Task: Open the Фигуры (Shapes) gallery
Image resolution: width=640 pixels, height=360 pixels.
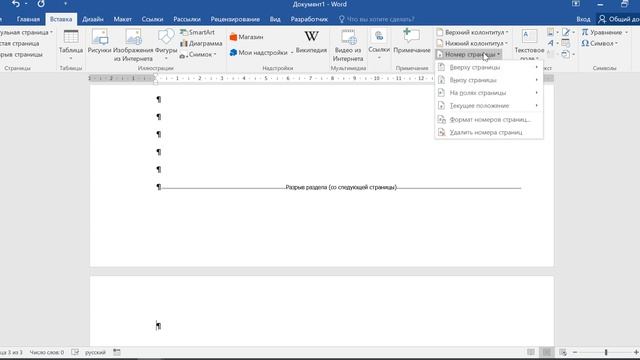Action: [x=166, y=45]
